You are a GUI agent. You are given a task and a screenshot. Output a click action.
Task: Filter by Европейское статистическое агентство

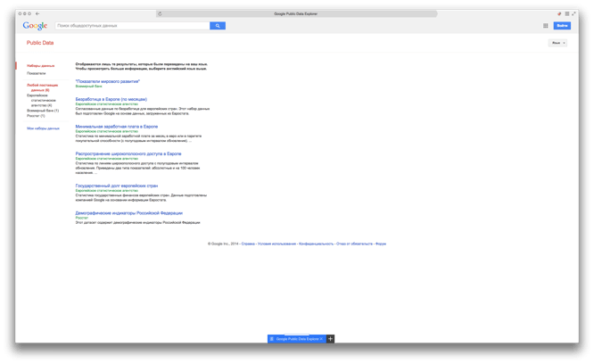pyautogui.click(x=41, y=101)
